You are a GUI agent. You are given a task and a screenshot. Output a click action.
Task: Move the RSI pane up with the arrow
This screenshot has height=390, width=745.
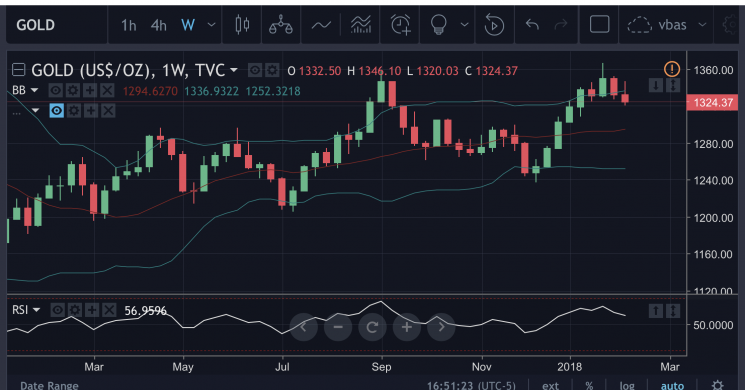coord(656,311)
